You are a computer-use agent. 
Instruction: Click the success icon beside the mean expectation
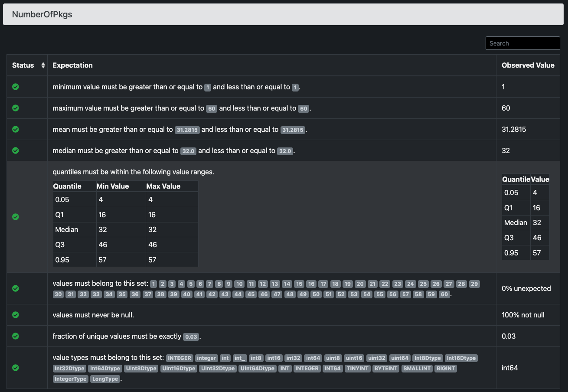(16, 129)
